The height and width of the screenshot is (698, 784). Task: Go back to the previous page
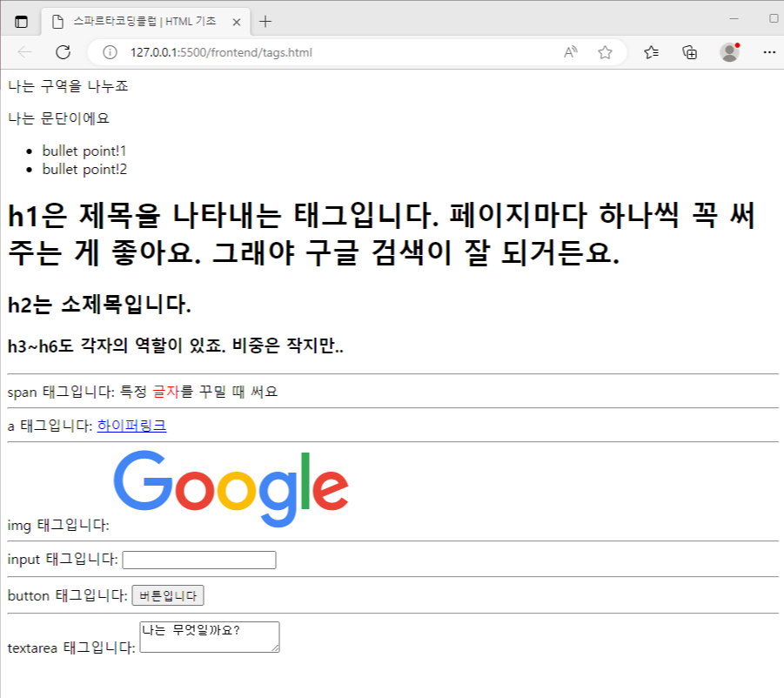(24, 52)
